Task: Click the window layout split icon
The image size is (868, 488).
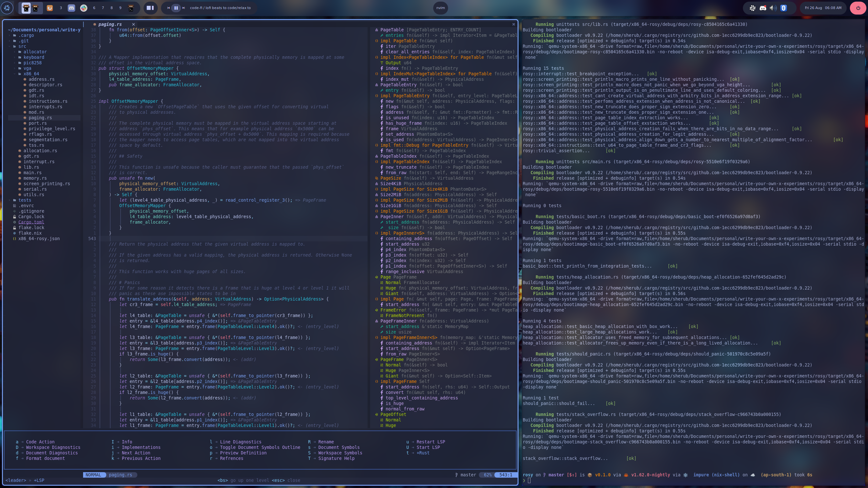Action: [150, 8]
